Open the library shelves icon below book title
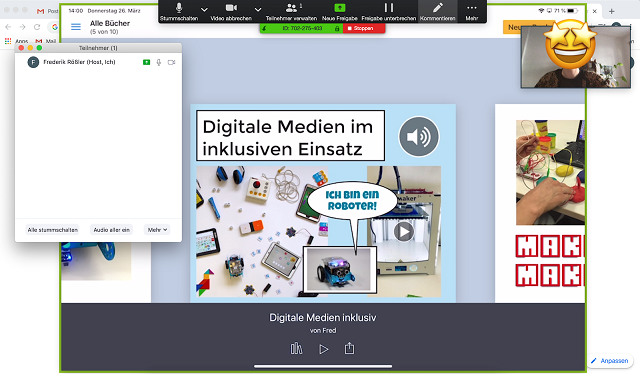 [296, 349]
